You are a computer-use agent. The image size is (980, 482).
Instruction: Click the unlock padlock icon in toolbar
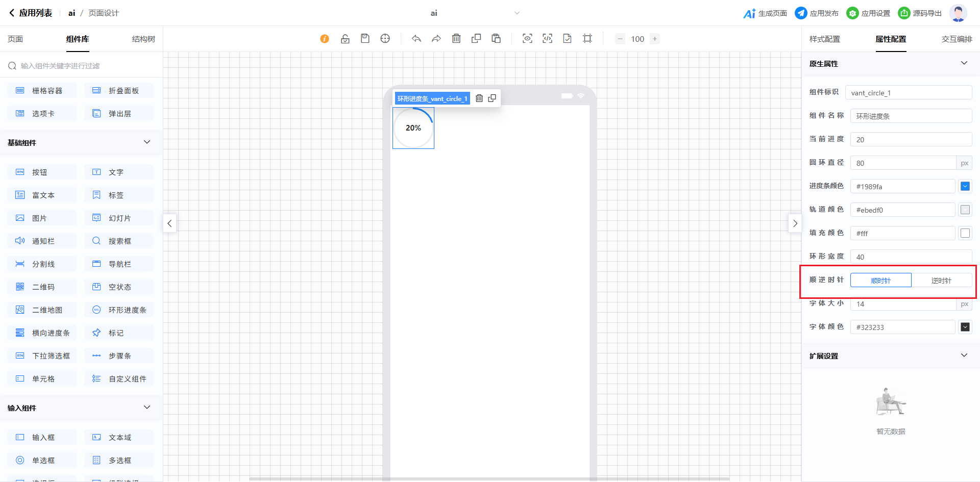tap(345, 39)
